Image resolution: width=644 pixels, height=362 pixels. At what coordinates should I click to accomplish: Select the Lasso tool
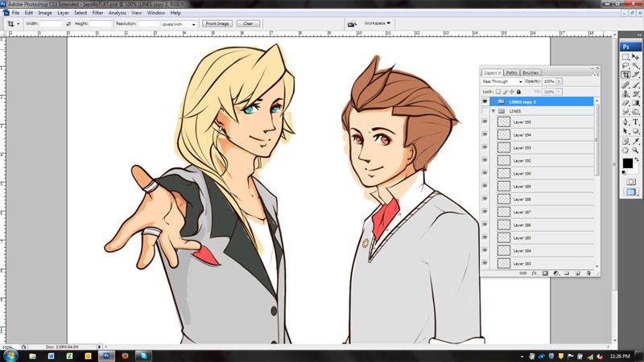(625, 66)
